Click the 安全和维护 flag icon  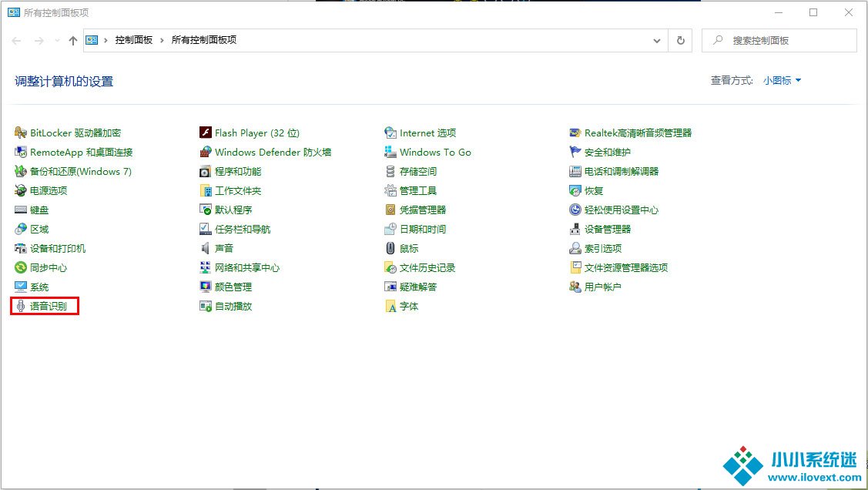[x=575, y=153]
